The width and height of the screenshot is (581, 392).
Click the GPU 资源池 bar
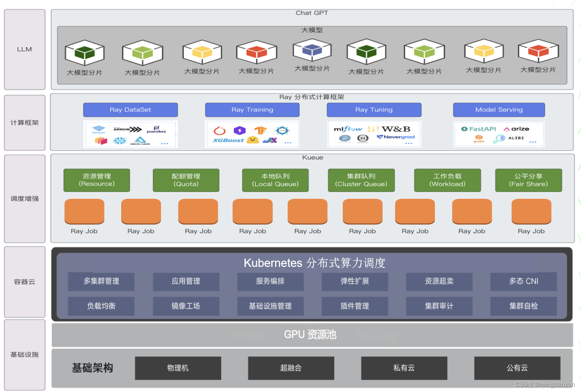coord(312,335)
